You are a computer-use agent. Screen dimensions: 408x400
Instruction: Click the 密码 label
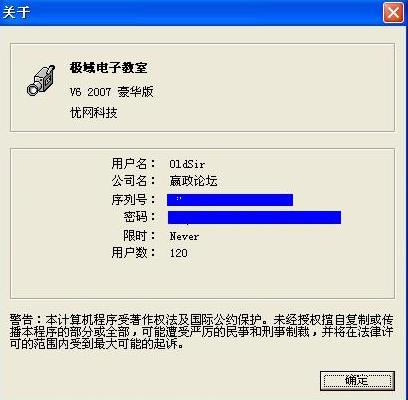pyautogui.click(x=139, y=217)
